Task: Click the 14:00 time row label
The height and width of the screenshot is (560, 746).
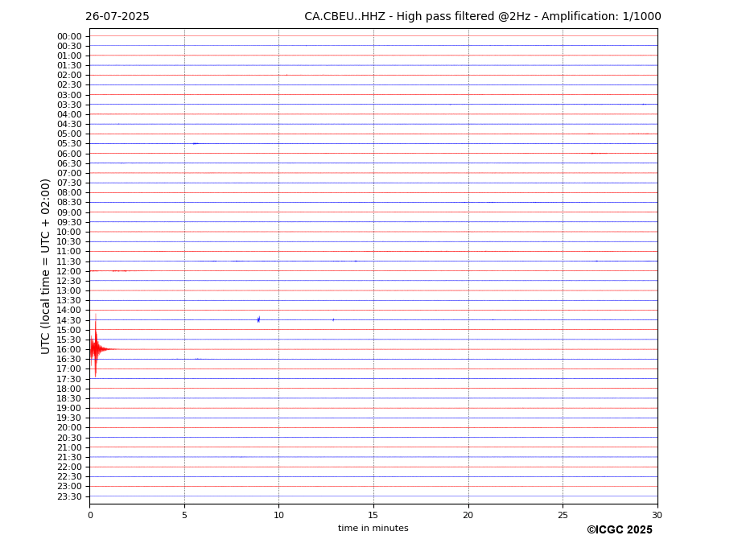Action: coord(69,311)
